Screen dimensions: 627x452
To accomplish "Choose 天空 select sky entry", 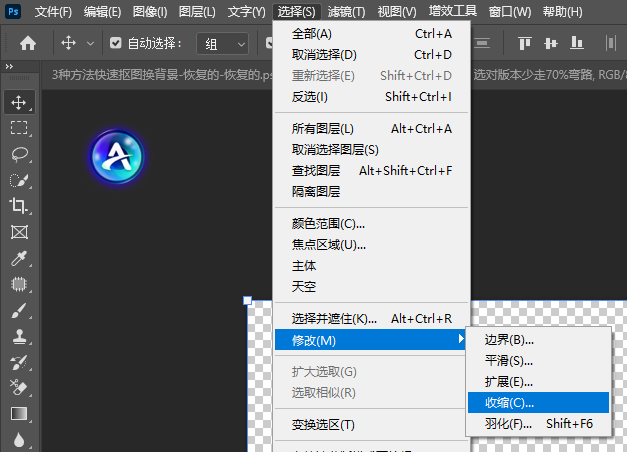I will (x=371, y=286).
